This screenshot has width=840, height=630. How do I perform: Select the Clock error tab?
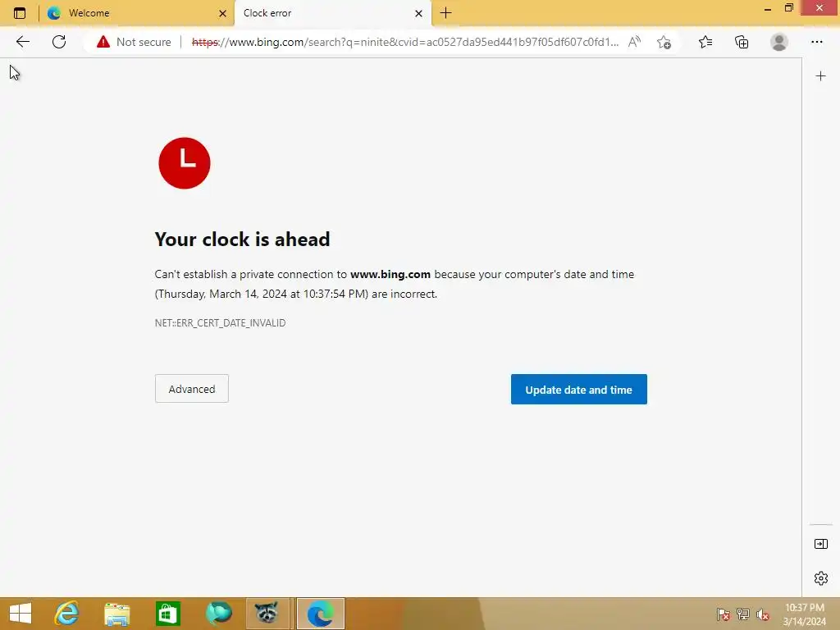click(333, 13)
